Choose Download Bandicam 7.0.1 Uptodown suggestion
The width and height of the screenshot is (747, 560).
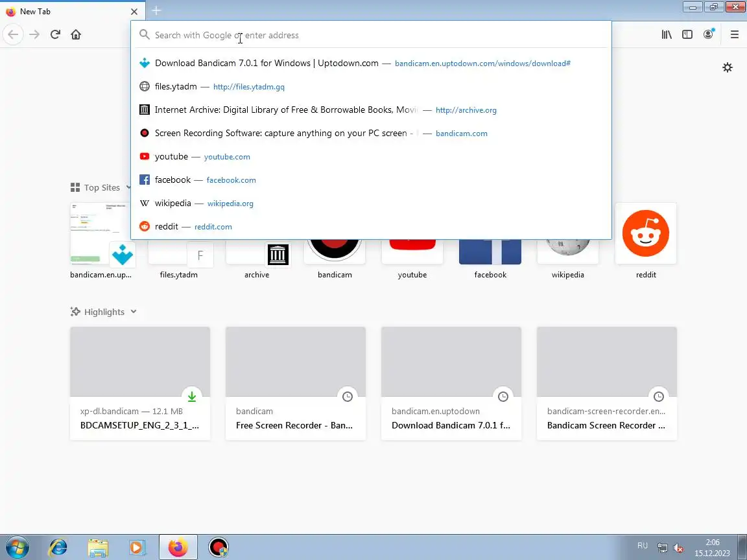pos(371,63)
